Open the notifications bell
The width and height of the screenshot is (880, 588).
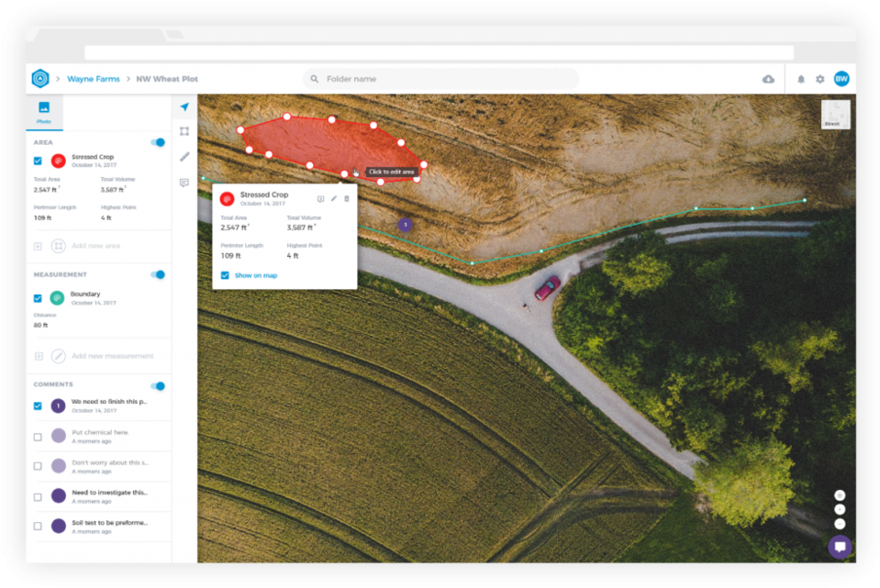tap(801, 80)
